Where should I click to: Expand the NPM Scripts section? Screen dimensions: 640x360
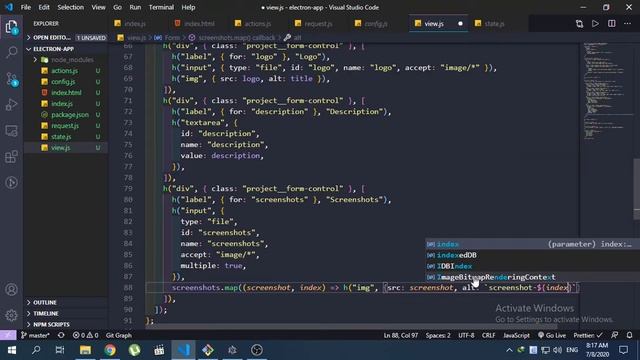pyautogui.click(x=66, y=324)
